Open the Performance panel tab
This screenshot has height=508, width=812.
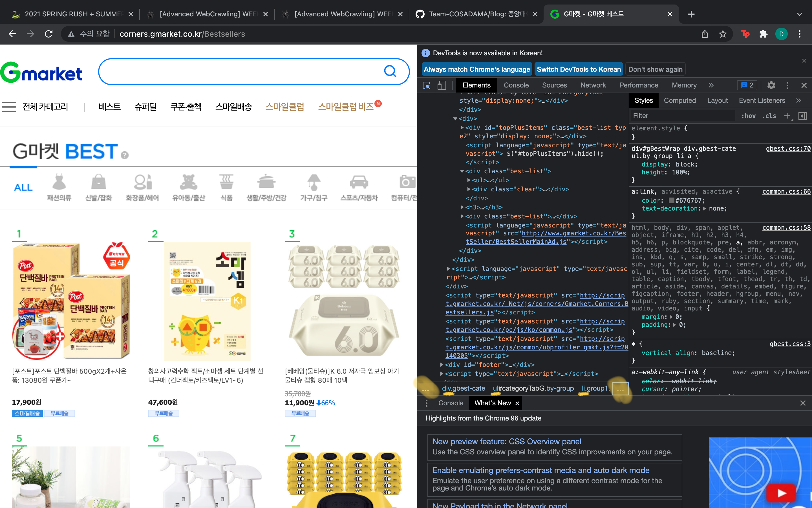tap(639, 85)
